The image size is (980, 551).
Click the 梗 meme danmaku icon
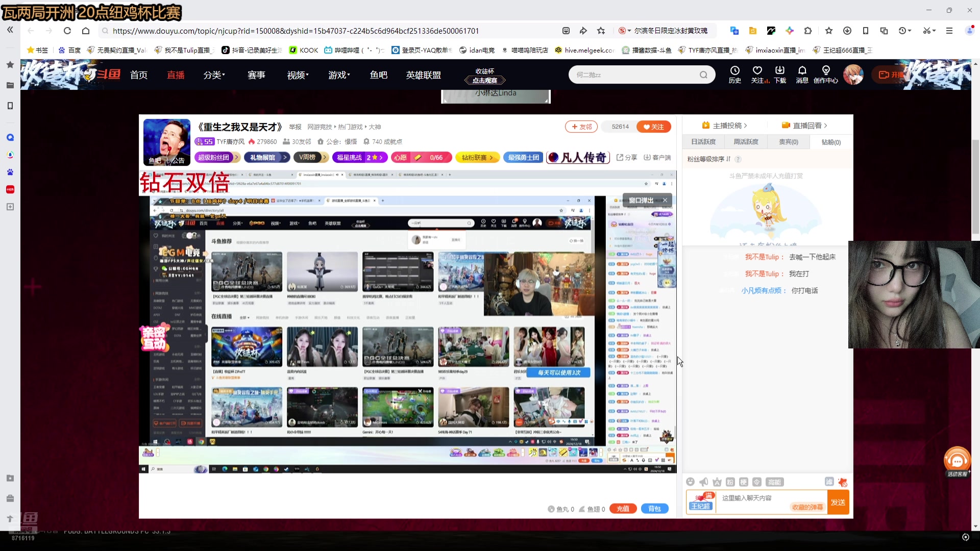tap(743, 482)
